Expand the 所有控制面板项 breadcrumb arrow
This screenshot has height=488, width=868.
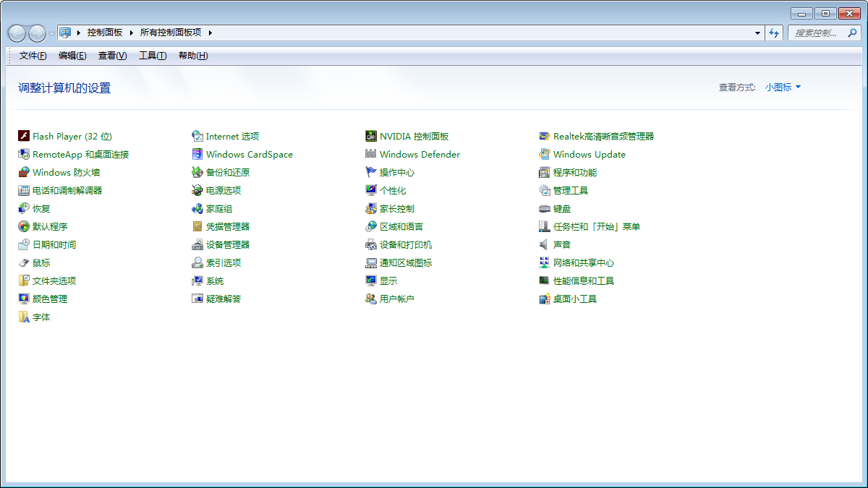click(210, 33)
